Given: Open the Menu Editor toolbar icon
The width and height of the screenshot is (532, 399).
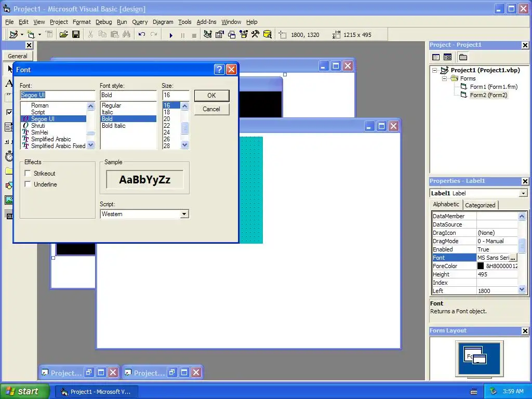Looking at the screenshot, I should pos(49,35).
